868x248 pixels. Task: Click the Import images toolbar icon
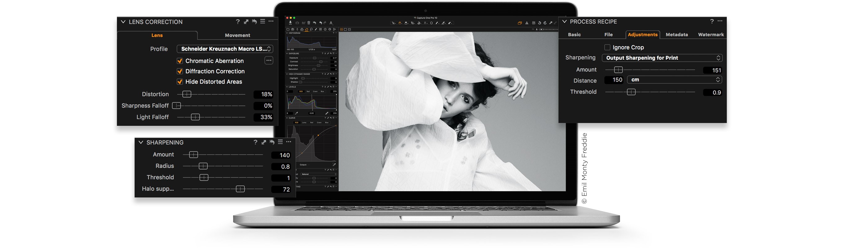[x=290, y=23]
